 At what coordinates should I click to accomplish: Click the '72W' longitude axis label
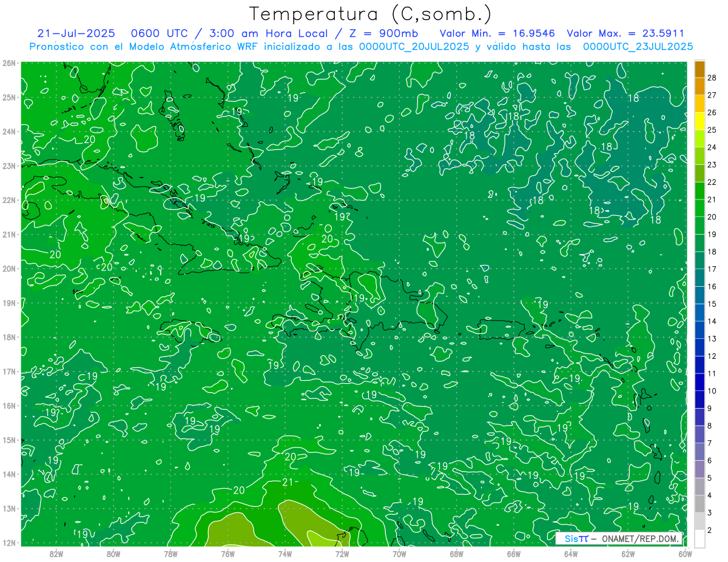342,554
